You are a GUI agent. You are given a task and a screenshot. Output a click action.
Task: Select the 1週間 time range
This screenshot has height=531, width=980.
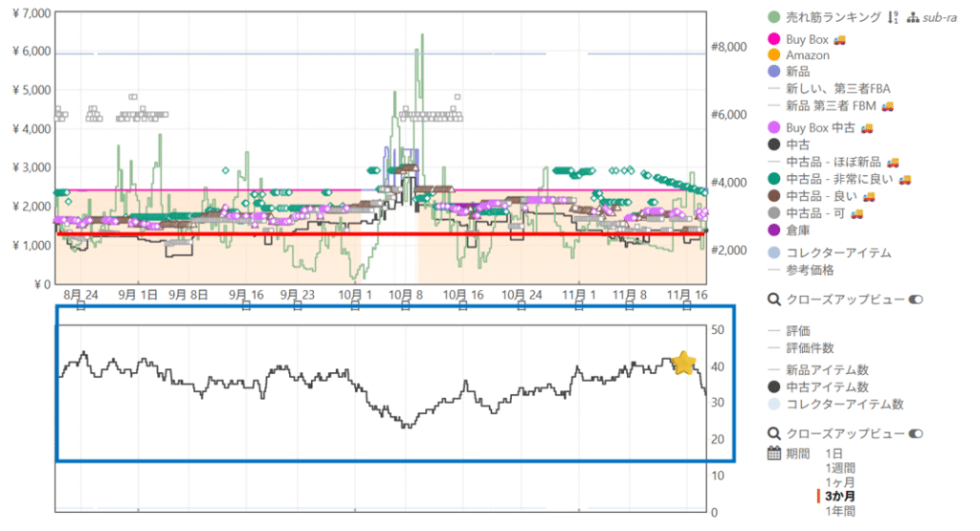(839, 468)
